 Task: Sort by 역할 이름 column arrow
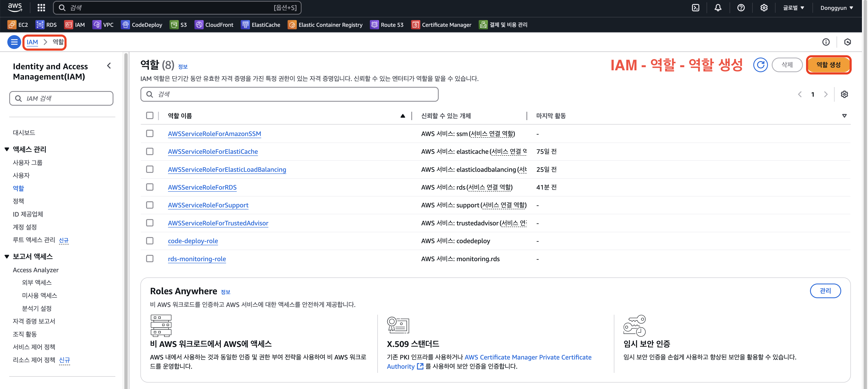pos(402,116)
